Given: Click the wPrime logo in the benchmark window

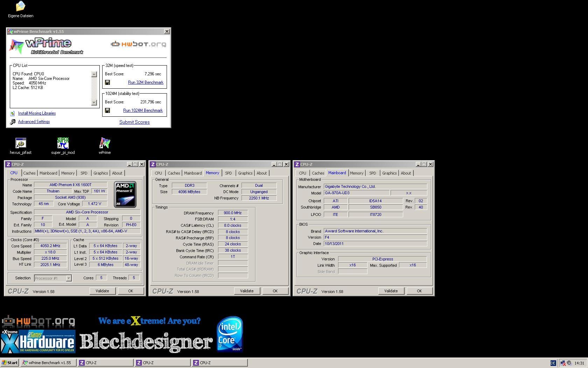Looking at the screenshot, I should point(46,47).
